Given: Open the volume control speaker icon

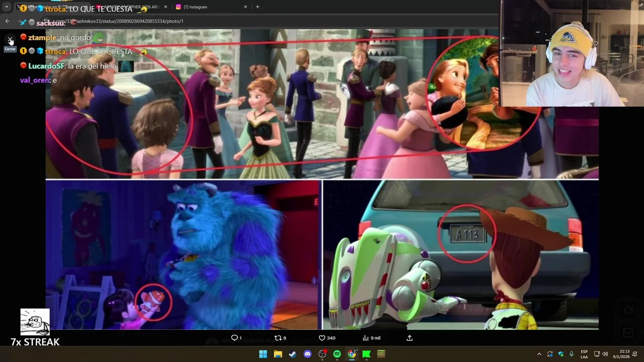Looking at the screenshot, I should [605, 354].
